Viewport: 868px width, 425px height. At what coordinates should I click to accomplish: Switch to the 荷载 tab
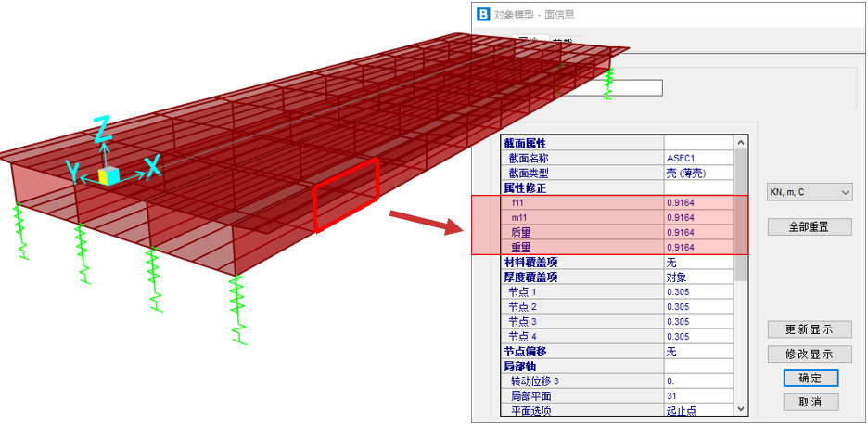click(564, 41)
